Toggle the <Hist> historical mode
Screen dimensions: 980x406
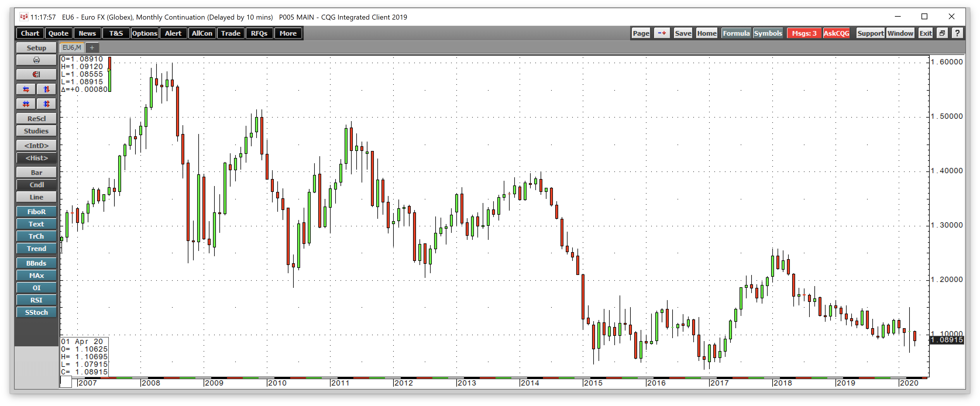36,158
